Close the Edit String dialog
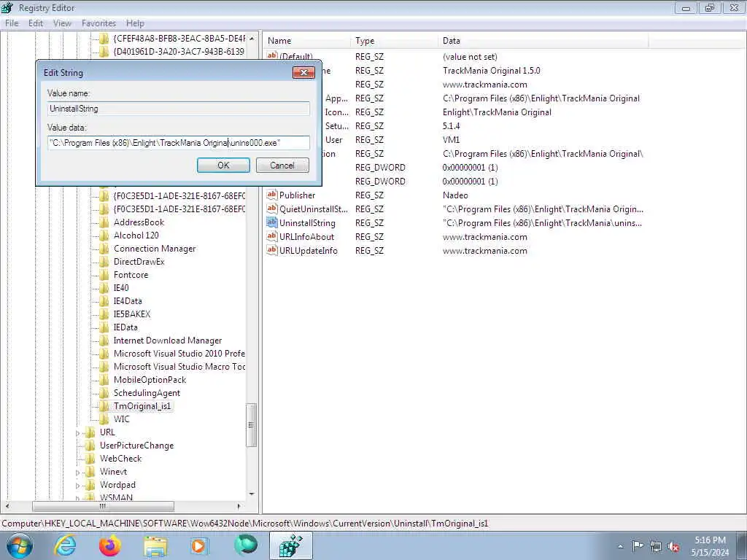The height and width of the screenshot is (560, 747). 303,72
